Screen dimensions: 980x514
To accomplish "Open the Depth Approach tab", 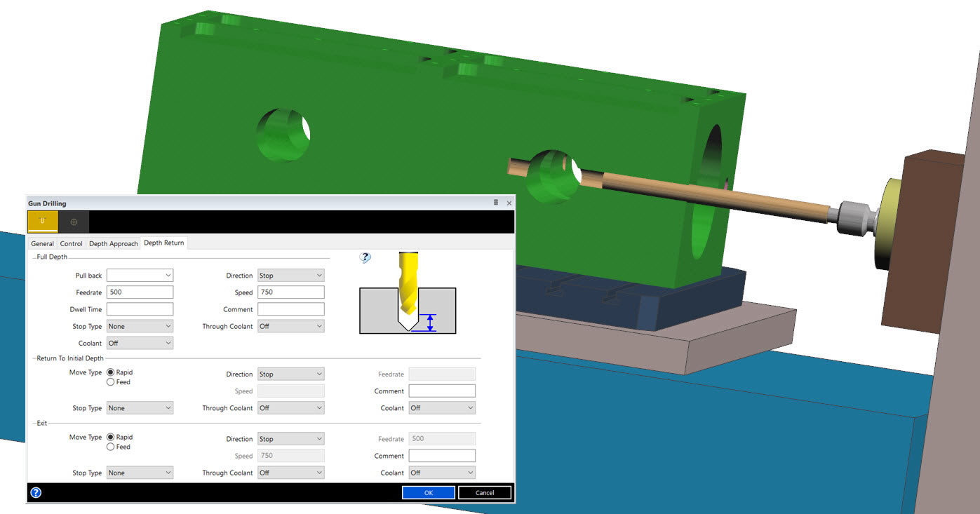I will pos(113,243).
